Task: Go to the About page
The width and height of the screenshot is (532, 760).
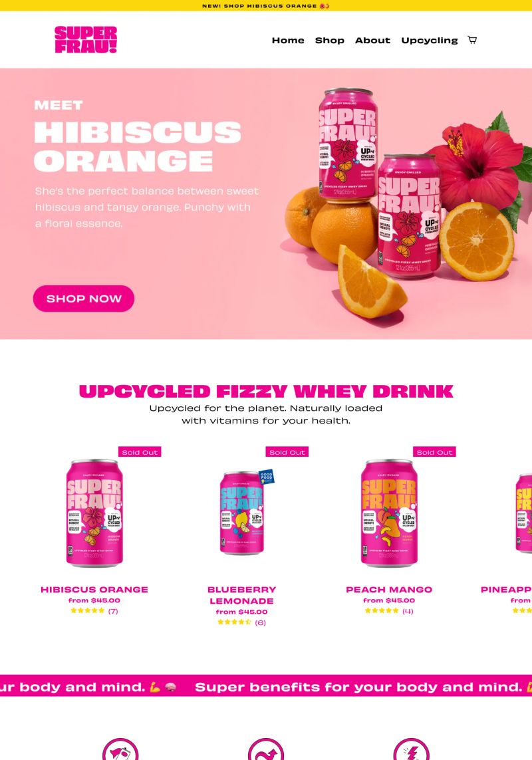Action: point(372,41)
